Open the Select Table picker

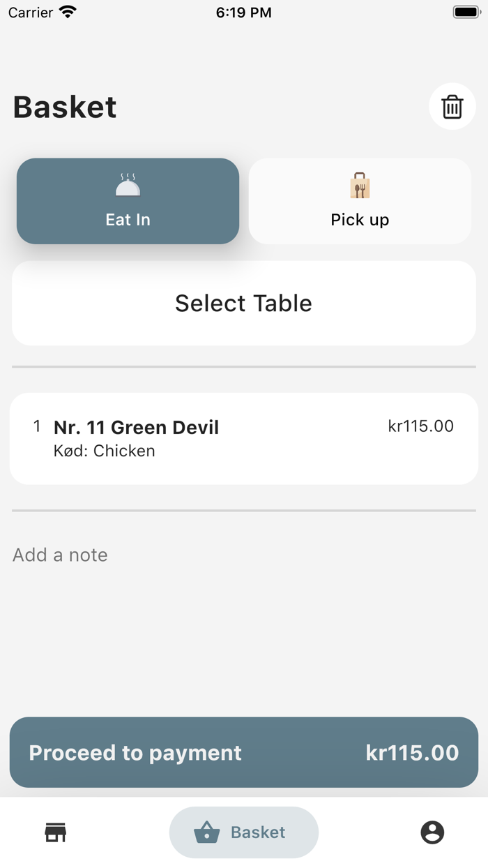click(243, 304)
